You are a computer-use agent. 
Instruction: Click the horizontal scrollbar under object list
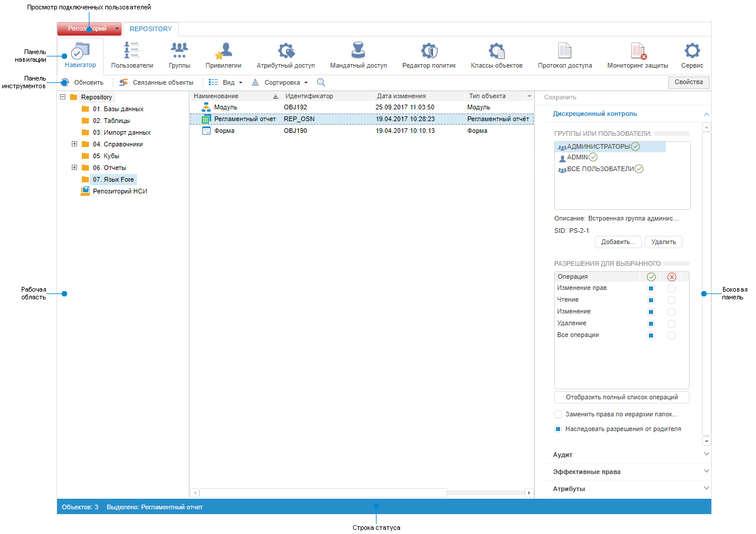pos(324,493)
